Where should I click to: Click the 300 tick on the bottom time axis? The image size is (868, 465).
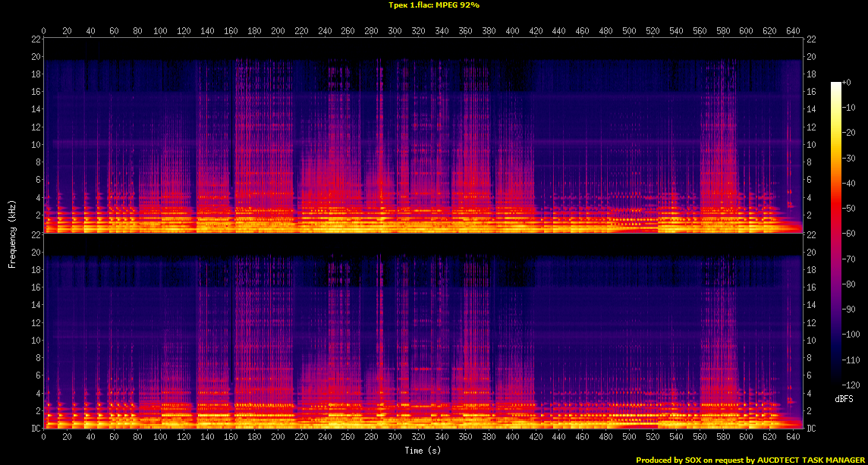pos(395,438)
